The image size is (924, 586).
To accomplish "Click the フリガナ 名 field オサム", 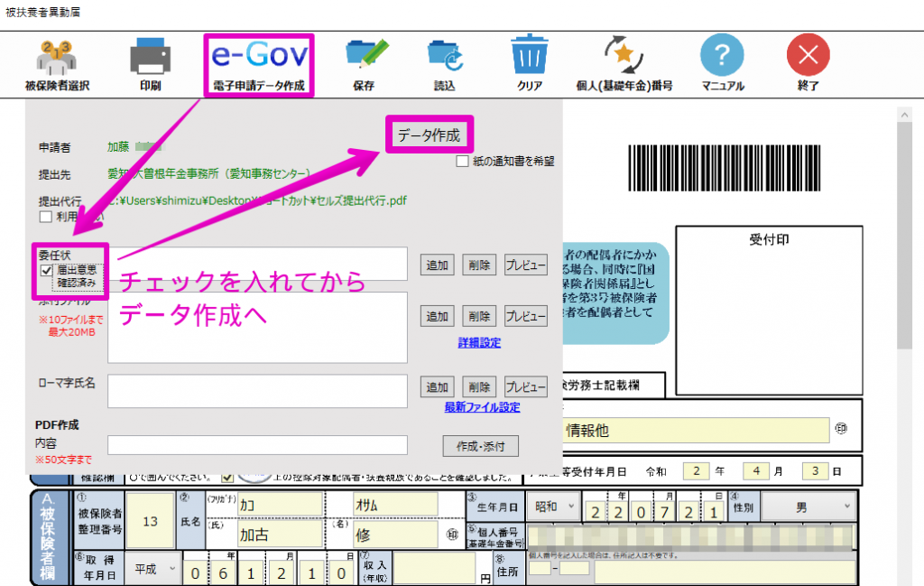I will [395, 506].
